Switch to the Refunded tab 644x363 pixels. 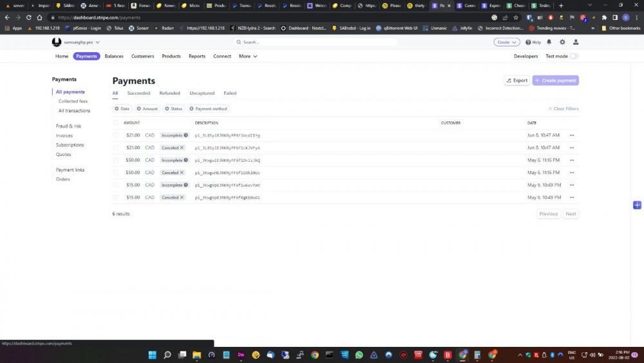coord(169,93)
